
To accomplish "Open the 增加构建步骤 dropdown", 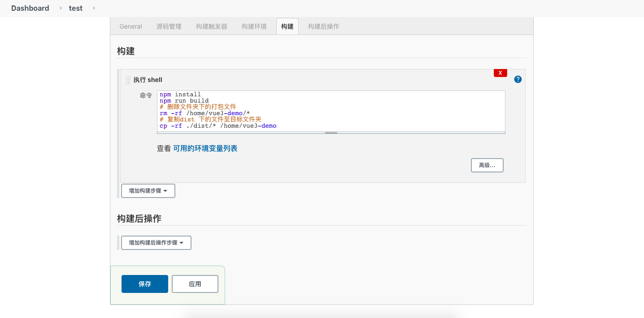I will [x=148, y=191].
